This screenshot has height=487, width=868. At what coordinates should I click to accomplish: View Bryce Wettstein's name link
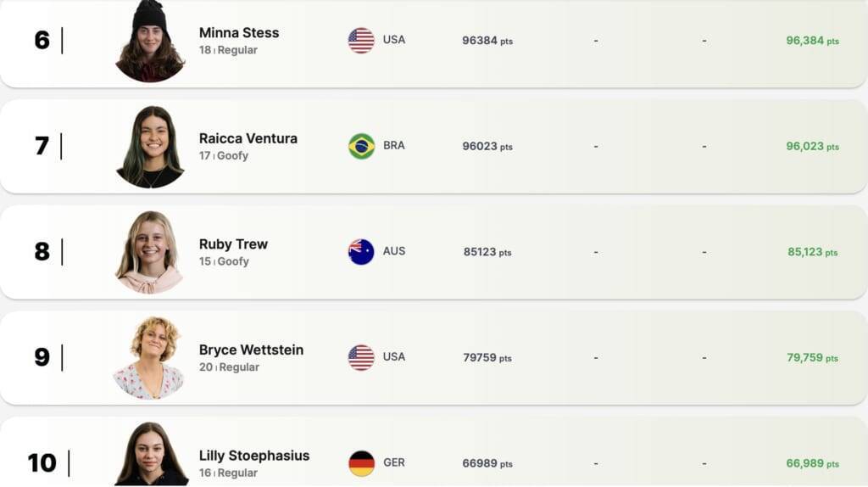[251, 350]
